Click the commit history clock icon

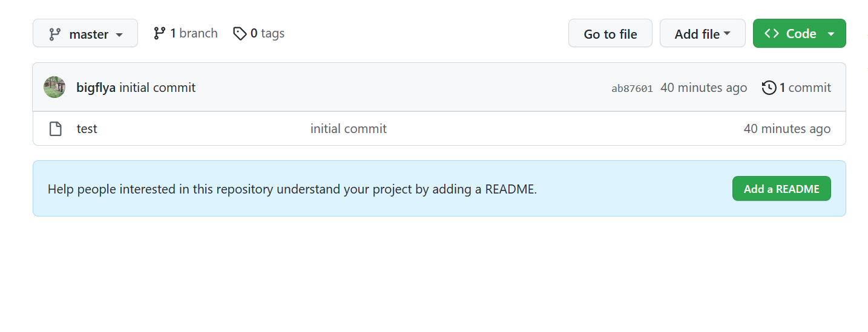[x=769, y=88]
